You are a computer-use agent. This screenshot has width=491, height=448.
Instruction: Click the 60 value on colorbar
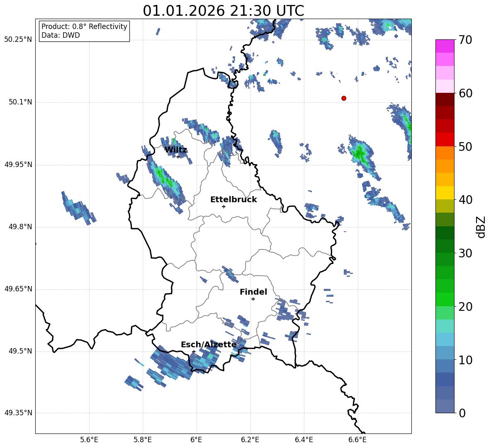click(x=465, y=93)
